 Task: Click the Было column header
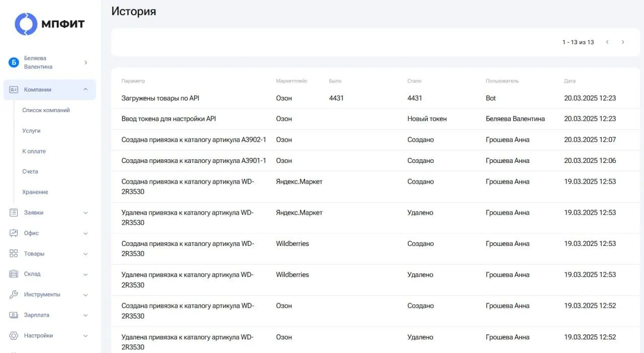pos(335,81)
